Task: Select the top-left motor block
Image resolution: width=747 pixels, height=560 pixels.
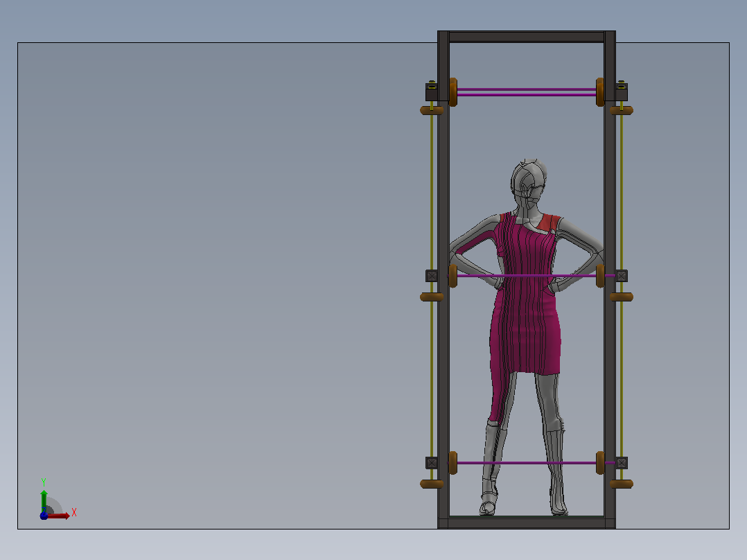Action: 432,91
